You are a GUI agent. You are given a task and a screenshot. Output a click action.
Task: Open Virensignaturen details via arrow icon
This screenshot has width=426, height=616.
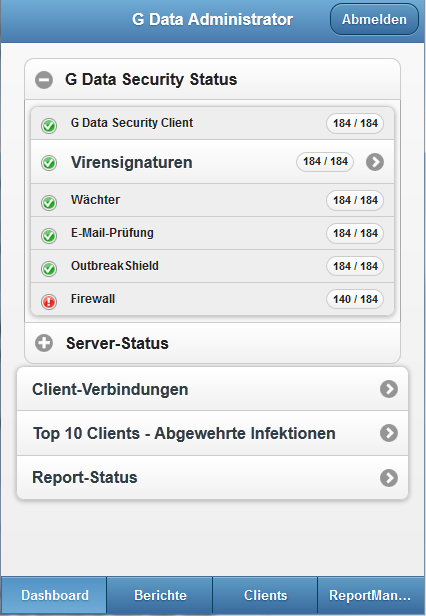(x=375, y=162)
